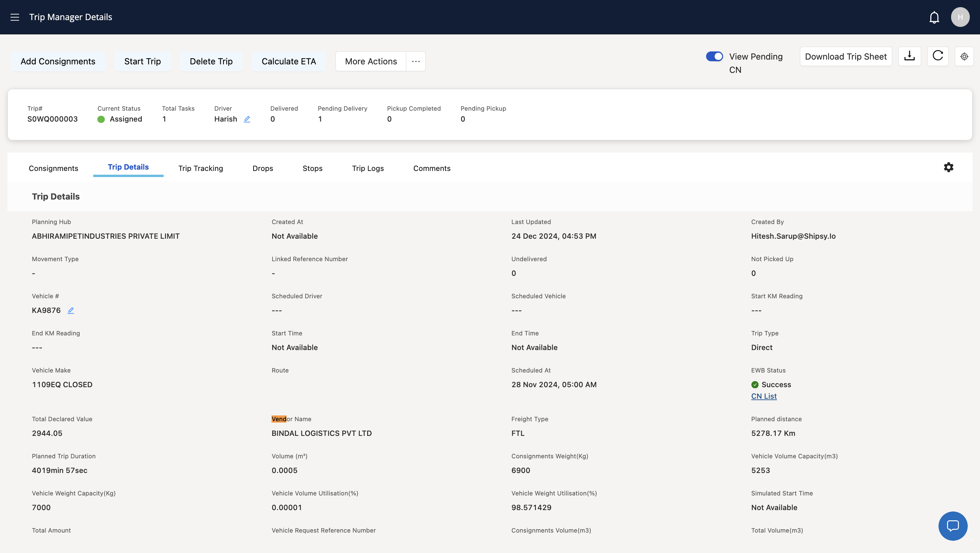980x553 pixels.
Task: Click vehicle weight capacity 7000
Action: click(x=41, y=508)
